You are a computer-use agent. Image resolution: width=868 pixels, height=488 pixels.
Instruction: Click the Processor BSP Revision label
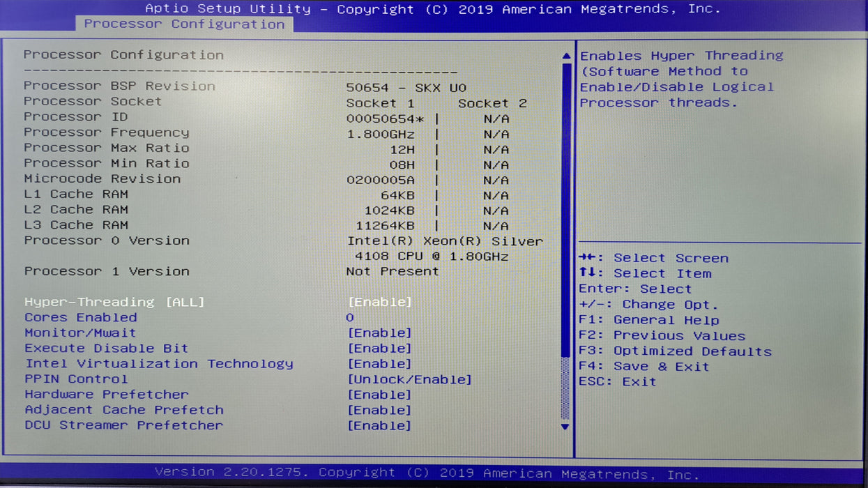point(119,86)
